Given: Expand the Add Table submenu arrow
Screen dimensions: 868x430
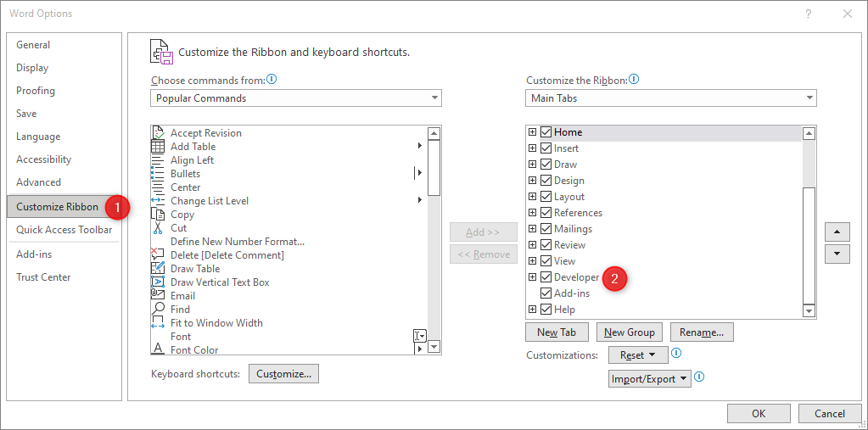Looking at the screenshot, I should pyautogui.click(x=420, y=146).
